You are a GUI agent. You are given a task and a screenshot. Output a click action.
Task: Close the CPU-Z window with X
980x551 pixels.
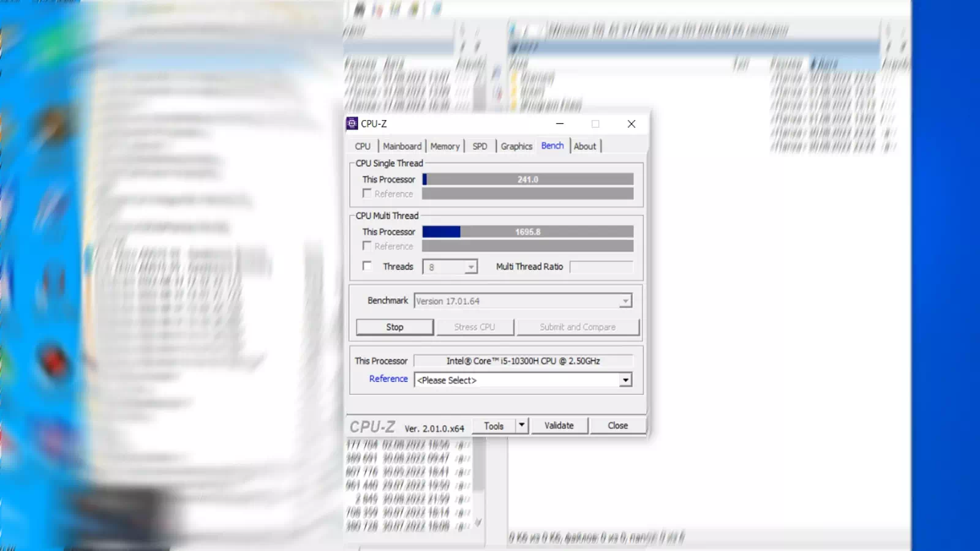631,124
